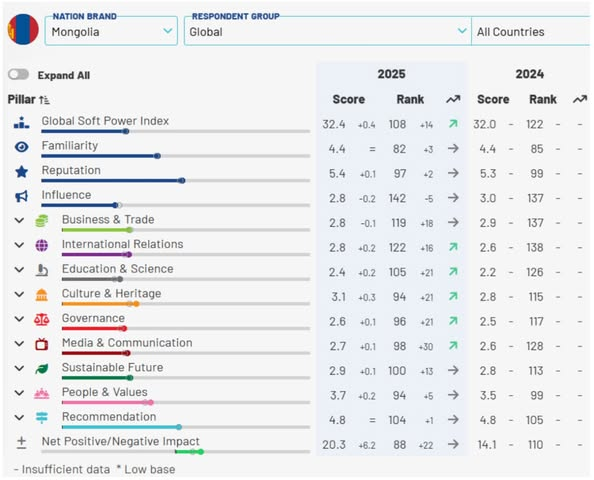The width and height of the screenshot is (594, 480).
Task: Click the 2024 year heading
Action: pyautogui.click(x=530, y=74)
